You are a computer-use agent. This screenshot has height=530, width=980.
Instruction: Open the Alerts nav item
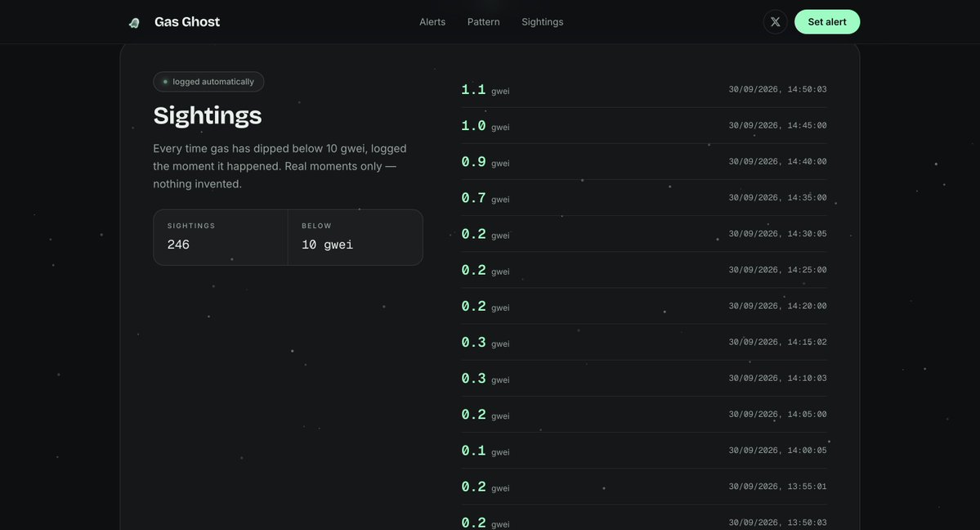click(x=432, y=22)
